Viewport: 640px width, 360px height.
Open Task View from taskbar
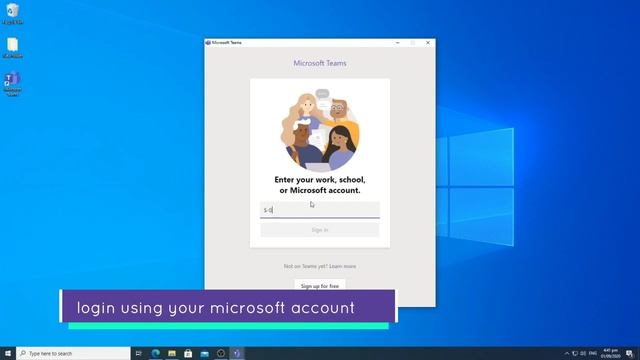click(139, 353)
